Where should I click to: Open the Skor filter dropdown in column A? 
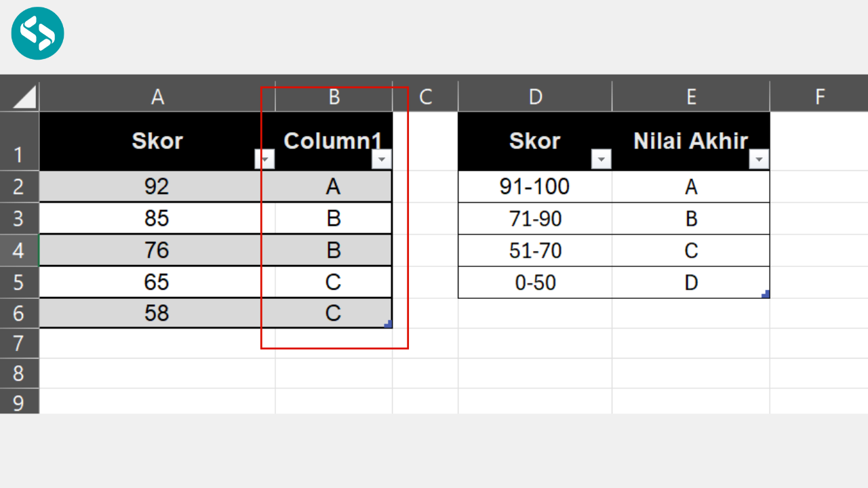[x=264, y=159]
